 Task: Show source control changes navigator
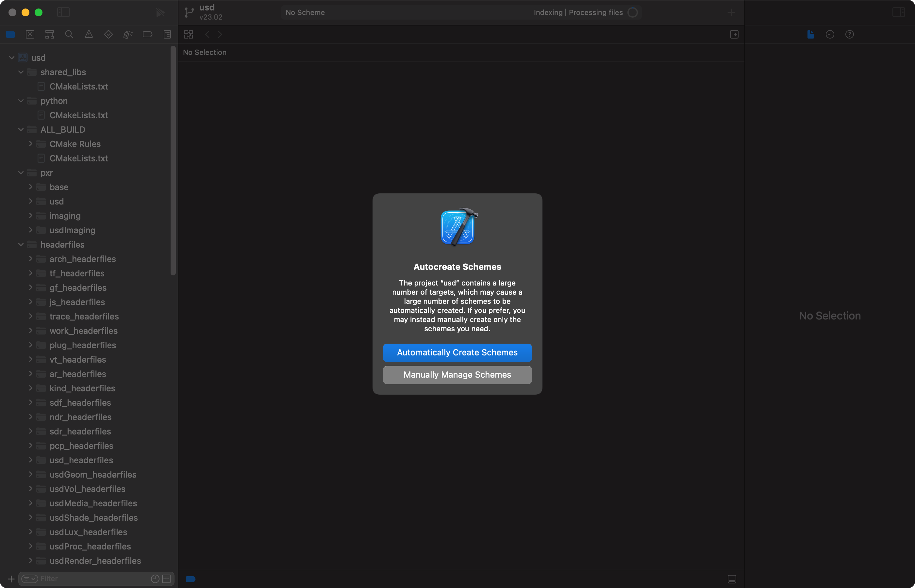30,34
